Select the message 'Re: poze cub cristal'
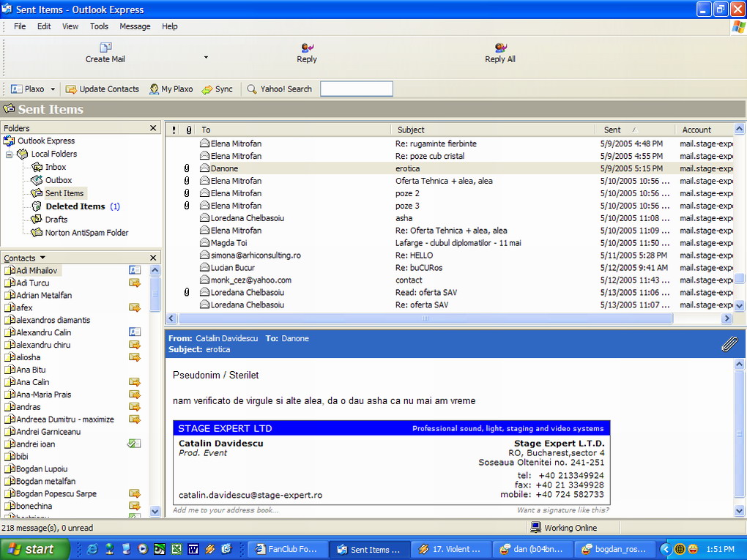This screenshot has height=560, width=747. 449,156
